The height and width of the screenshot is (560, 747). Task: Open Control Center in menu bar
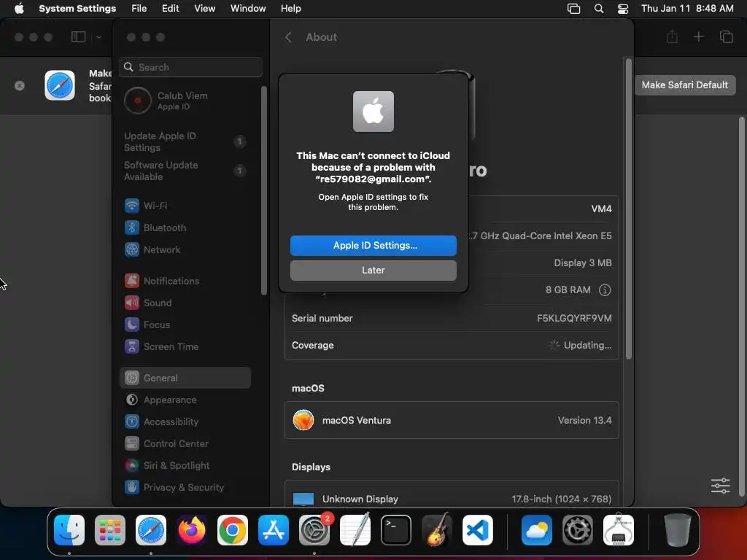[623, 9]
